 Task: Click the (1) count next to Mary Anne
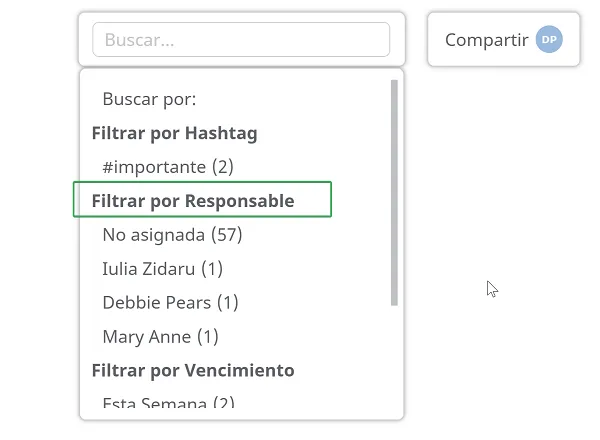coord(208,337)
